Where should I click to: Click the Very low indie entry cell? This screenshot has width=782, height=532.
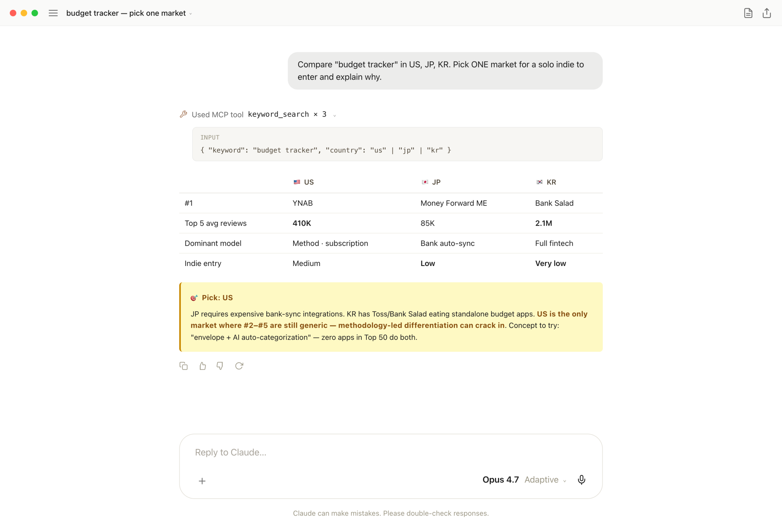click(550, 264)
